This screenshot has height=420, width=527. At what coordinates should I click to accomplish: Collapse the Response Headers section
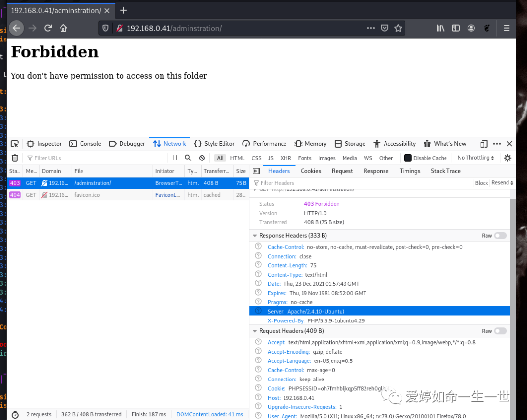click(x=255, y=236)
